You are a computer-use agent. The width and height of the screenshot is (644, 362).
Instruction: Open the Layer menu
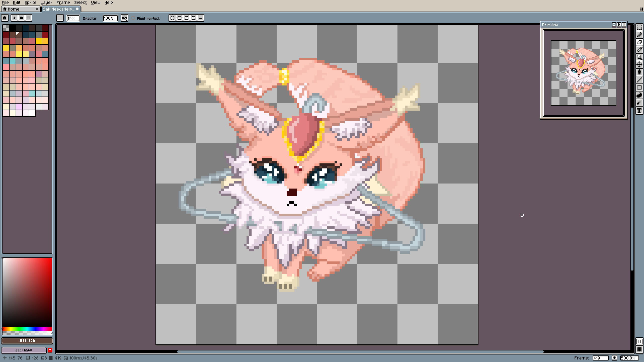click(x=47, y=3)
